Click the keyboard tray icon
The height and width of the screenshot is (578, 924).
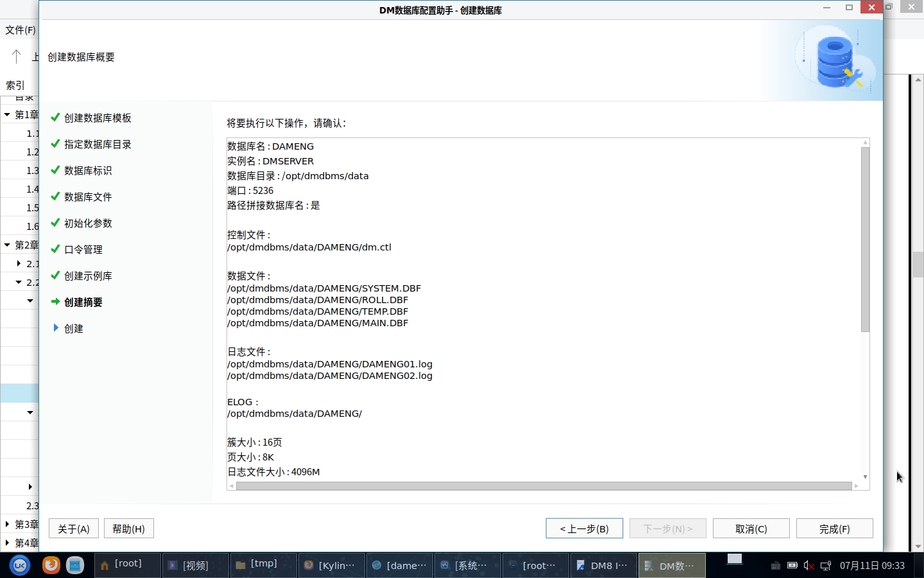coord(775,566)
